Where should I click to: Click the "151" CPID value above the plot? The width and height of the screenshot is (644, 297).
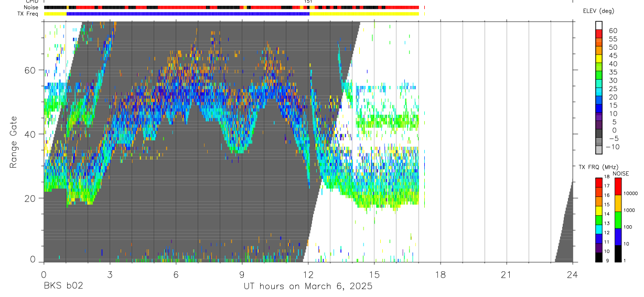[308, 2]
